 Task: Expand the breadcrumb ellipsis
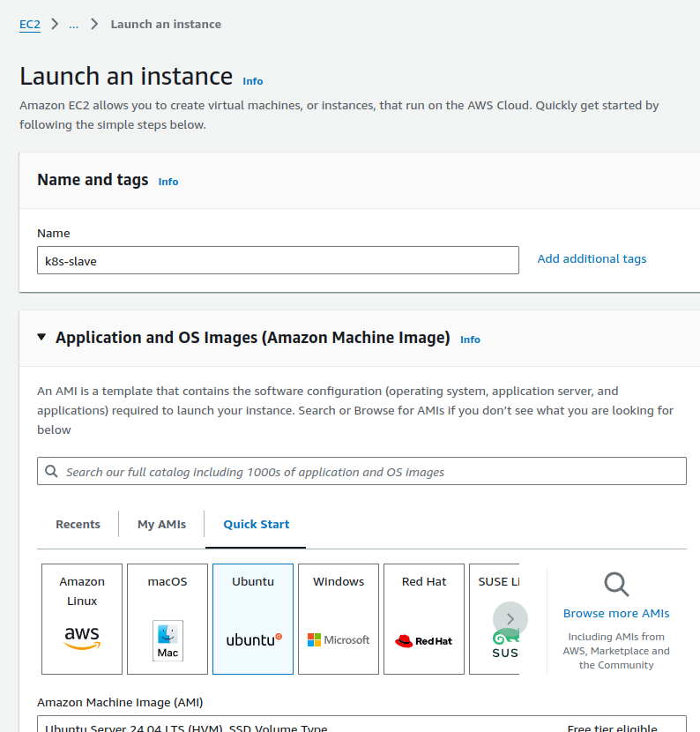pos(74,25)
